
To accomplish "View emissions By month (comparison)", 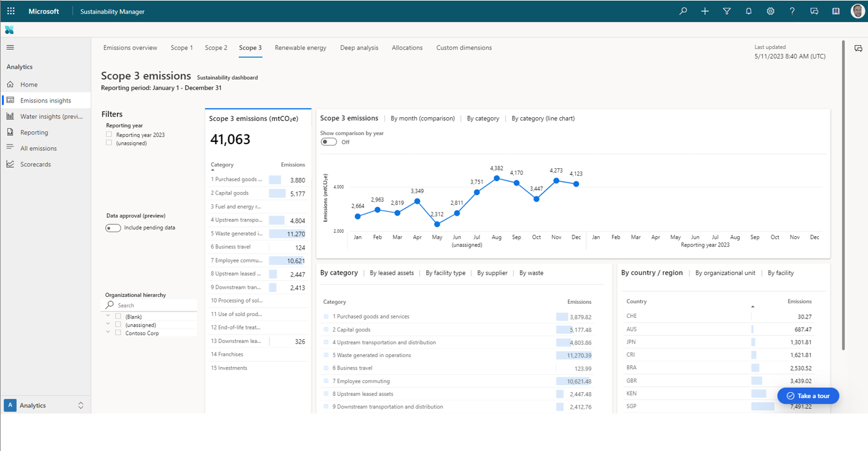I will click(423, 118).
